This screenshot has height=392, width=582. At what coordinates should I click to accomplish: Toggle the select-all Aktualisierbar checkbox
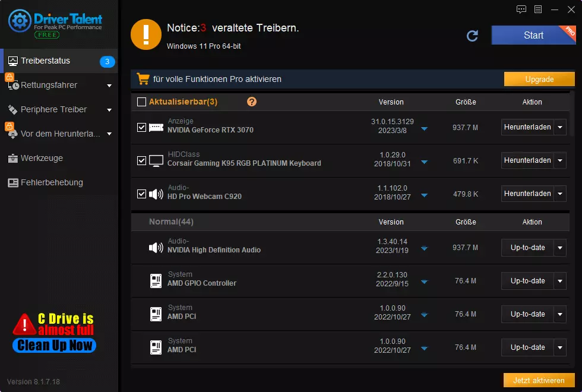click(x=141, y=102)
